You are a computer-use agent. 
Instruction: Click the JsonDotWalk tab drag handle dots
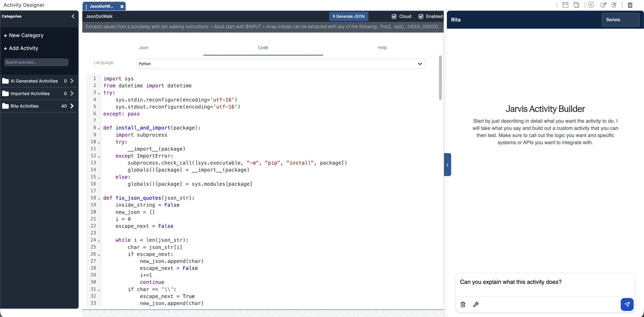(86, 6)
